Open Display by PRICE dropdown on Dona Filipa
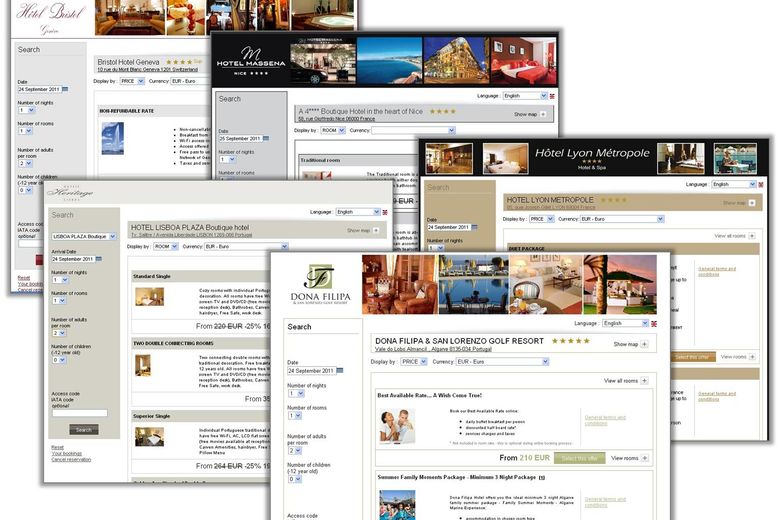Image resolution: width=780 pixels, height=520 pixels. tap(414, 362)
